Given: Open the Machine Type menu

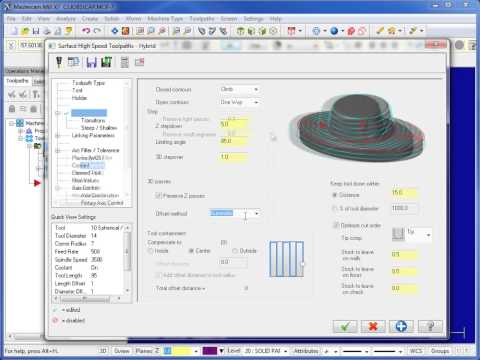Looking at the screenshot, I should [165, 19].
